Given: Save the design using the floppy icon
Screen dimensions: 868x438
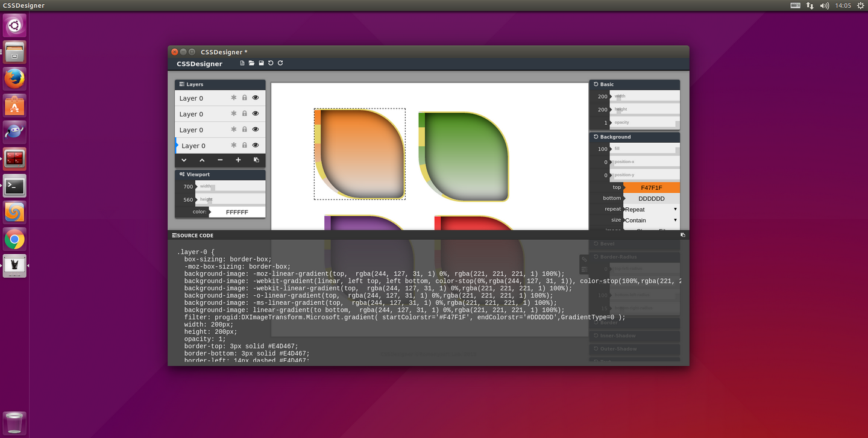Looking at the screenshot, I should pyautogui.click(x=261, y=63).
